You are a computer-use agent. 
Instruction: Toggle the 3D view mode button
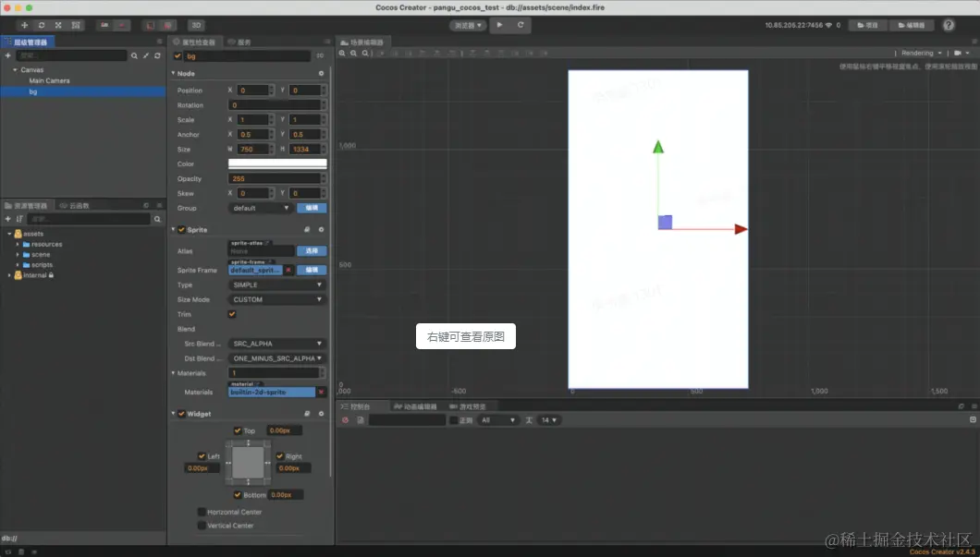click(x=196, y=25)
